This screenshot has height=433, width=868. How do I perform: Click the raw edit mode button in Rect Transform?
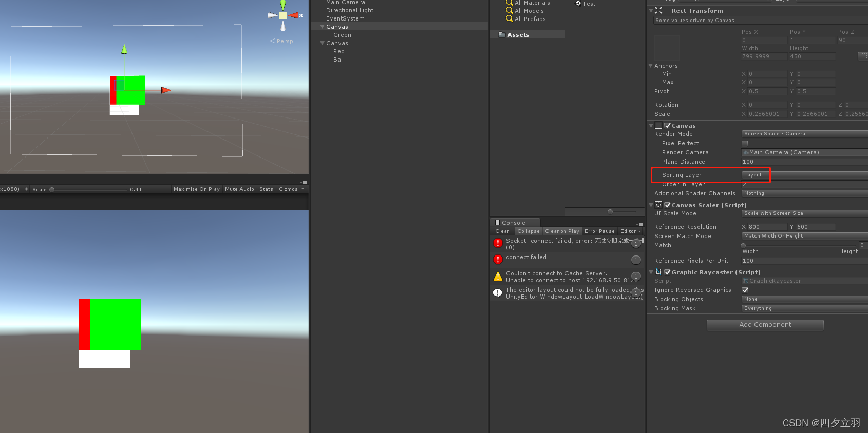863,55
